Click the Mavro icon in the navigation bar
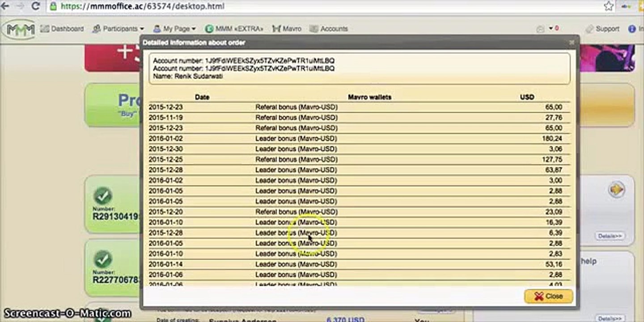 coord(276,29)
